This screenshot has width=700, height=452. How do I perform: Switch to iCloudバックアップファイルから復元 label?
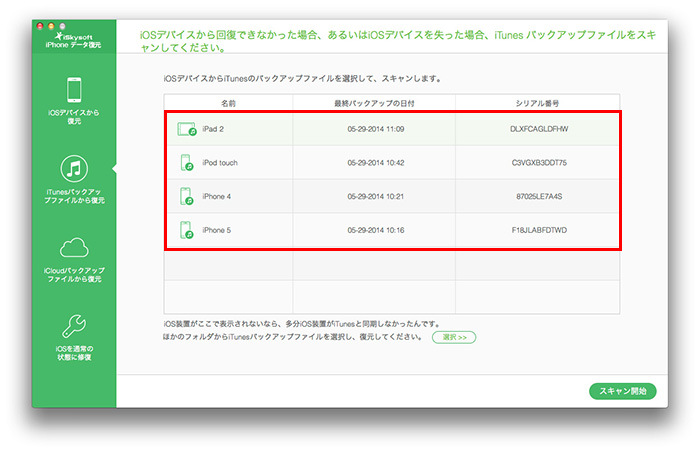(74, 275)
